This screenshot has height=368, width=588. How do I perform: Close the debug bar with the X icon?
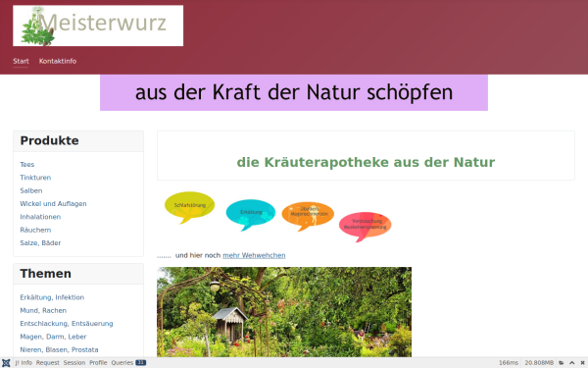click(x=582, y=363)
